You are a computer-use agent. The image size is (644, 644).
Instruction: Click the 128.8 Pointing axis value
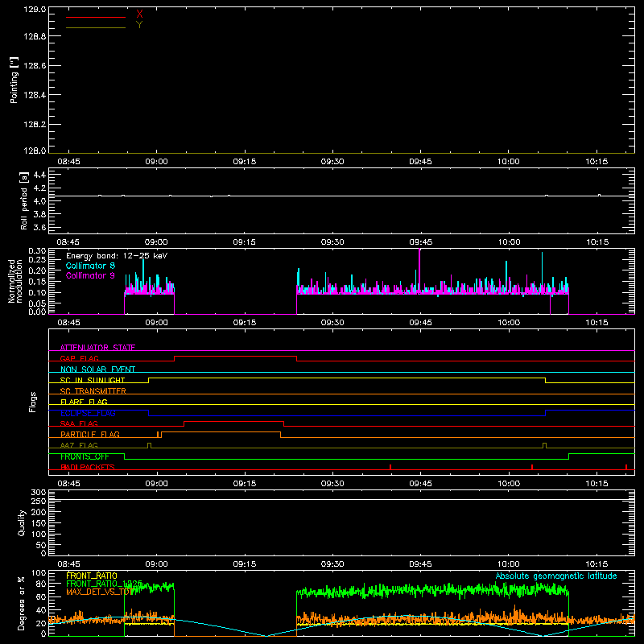[x=35, y=36]
